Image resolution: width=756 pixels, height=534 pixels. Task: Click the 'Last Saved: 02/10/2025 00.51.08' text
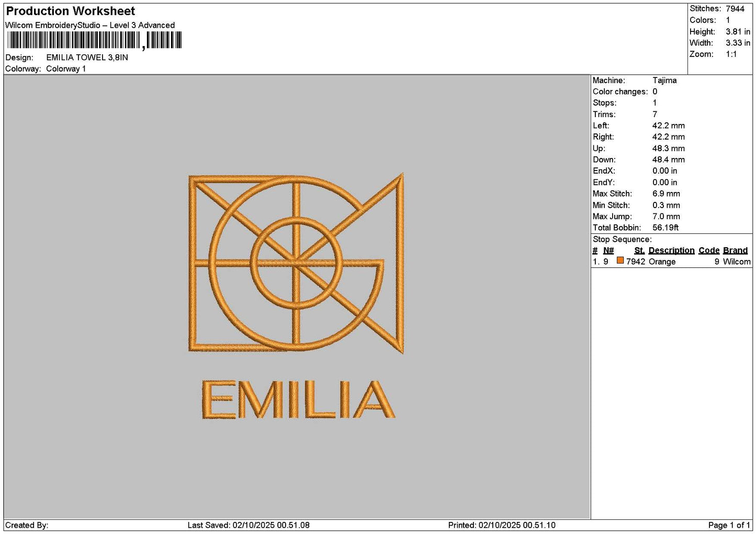point(249,525)
